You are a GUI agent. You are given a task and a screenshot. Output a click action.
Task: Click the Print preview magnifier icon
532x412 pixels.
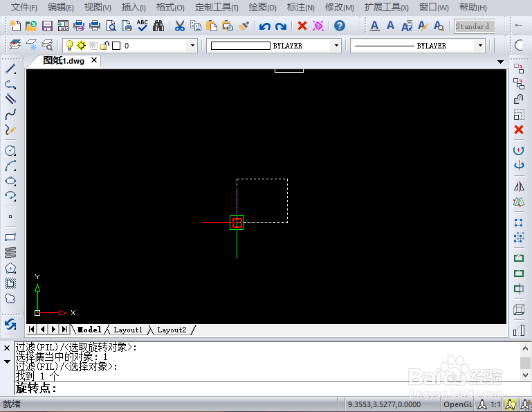[x=111, y=26]
